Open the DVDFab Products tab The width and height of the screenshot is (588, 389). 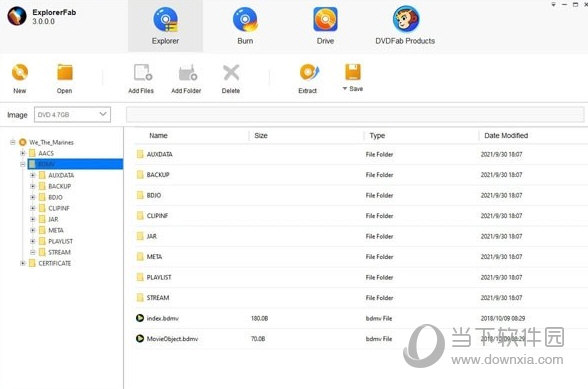[405, 26]
